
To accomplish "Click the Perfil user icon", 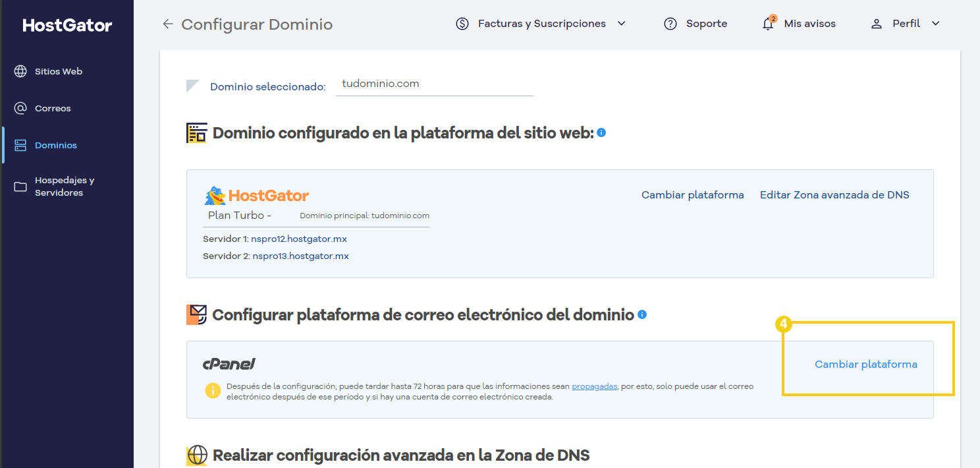I will coord(876,24).
